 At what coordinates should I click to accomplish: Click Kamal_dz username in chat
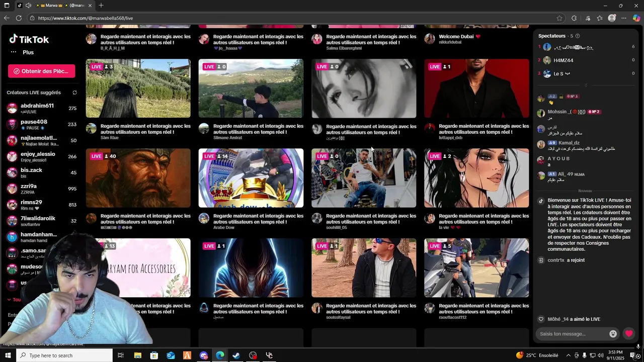click(x=569, y=143)
